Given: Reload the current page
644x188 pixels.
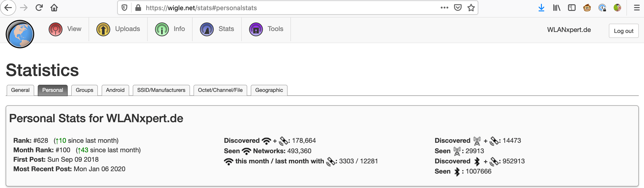Looking at the screenshot, I should [39, 8].
